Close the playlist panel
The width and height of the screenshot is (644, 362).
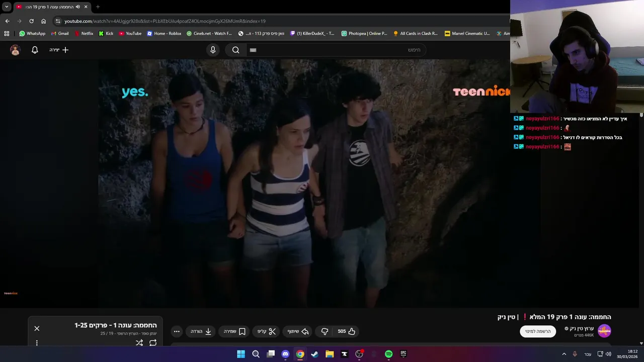[37, 328]
